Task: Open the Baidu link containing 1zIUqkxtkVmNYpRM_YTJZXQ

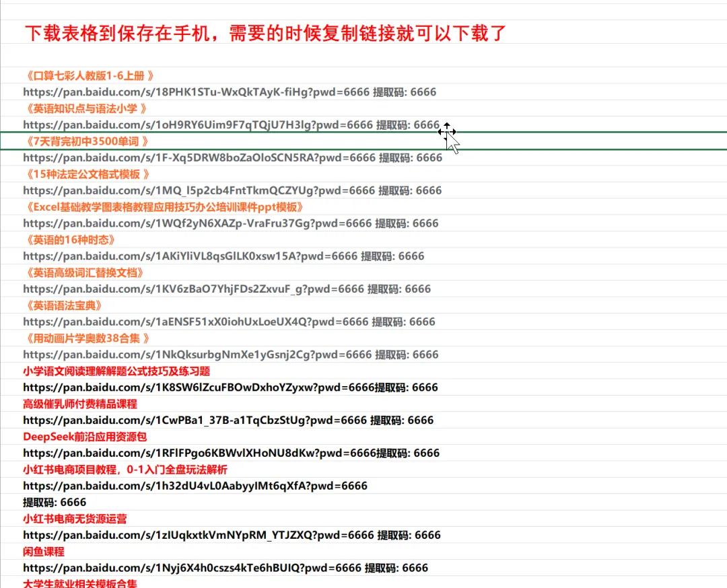Action: point(199,535)
